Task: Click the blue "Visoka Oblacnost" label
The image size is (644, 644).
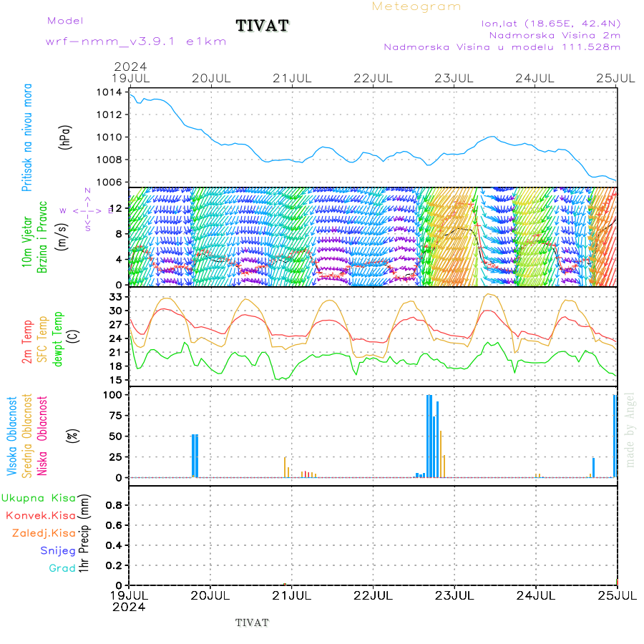Action: coord(12,436)
